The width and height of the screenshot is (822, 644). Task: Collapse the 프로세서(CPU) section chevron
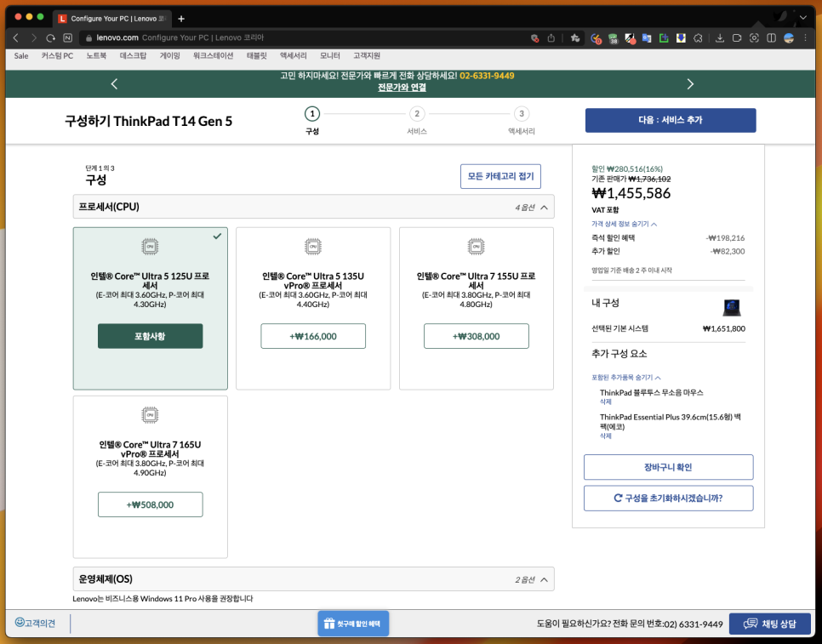544,208
